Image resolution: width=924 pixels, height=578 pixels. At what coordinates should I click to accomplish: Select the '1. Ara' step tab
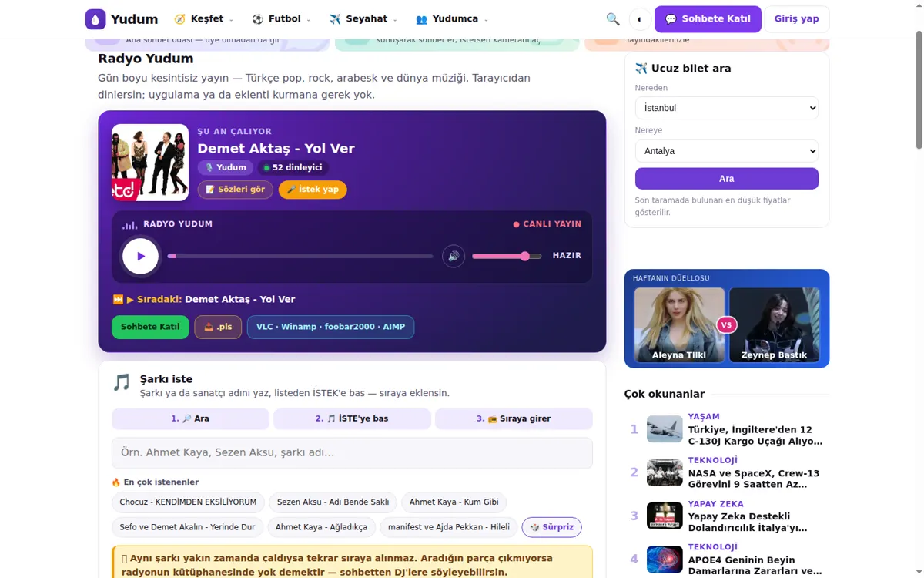(190, 418)
